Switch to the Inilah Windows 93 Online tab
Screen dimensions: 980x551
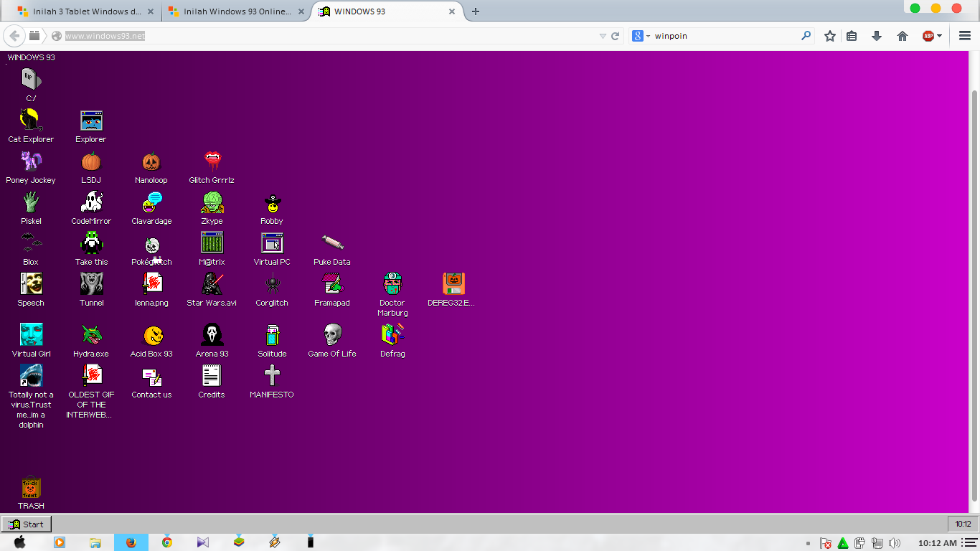(237, 11)
